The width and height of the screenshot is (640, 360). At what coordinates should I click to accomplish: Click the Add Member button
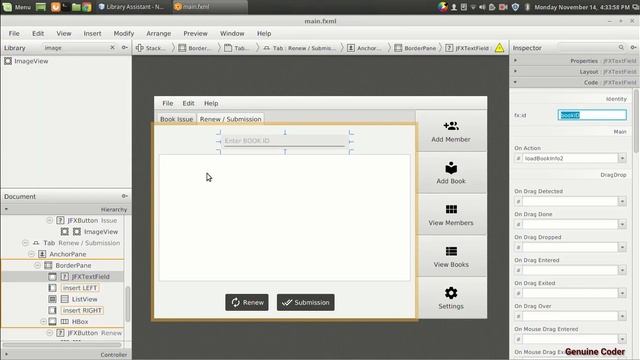coord(451,131)
